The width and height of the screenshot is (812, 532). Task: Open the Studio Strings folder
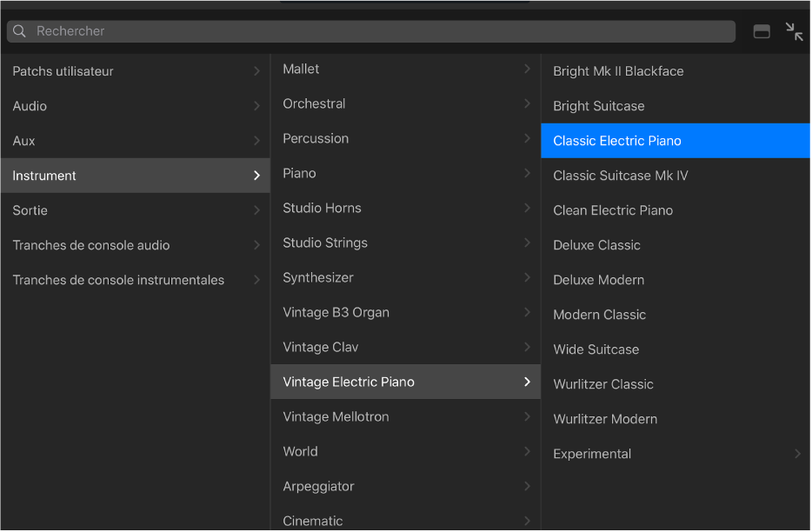pyautogui.click(x=406, y=243)
